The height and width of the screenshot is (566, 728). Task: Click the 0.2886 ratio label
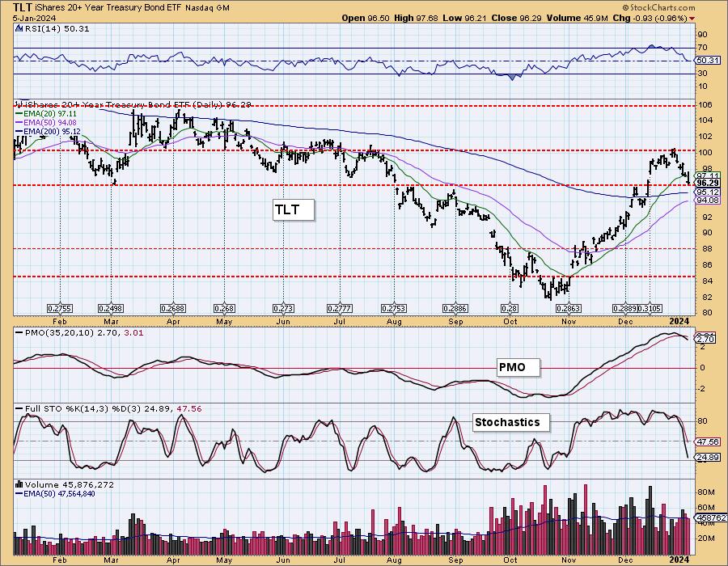pos(455,309)
